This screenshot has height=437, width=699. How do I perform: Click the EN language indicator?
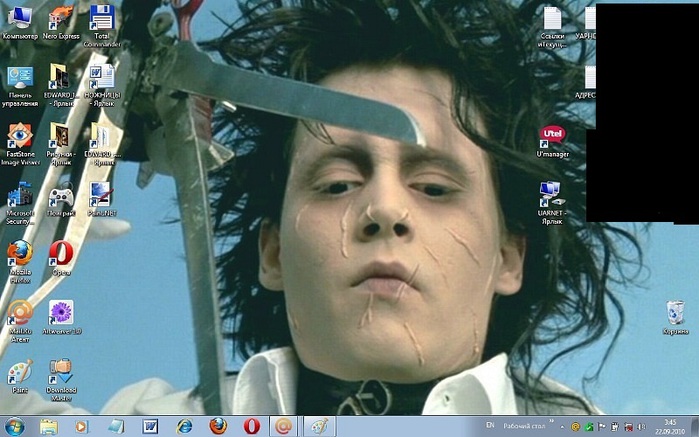click(x=490, y=425)
